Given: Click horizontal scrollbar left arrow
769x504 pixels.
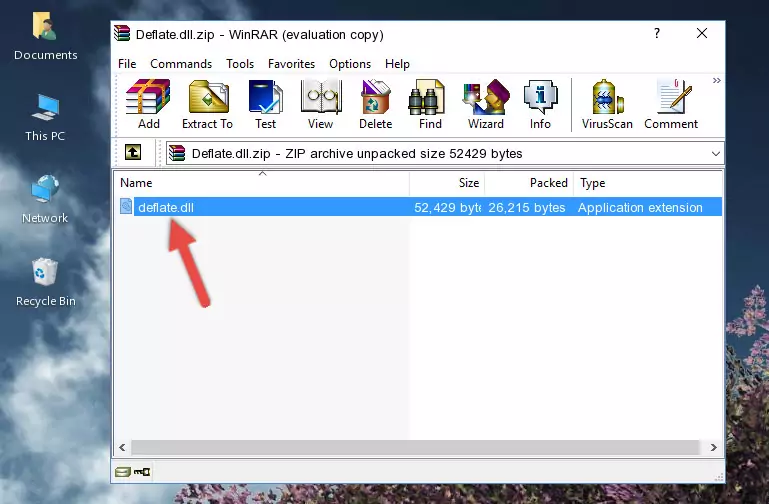Looking at the screenshot, I should (122, 447).
